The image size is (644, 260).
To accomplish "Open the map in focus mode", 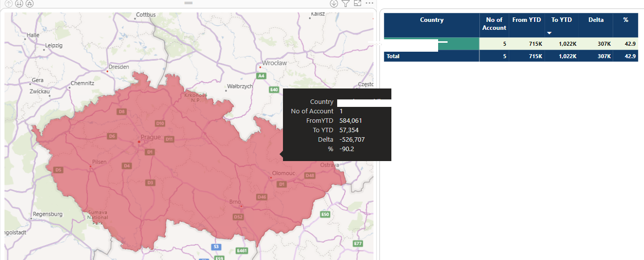I will (358, 3).
